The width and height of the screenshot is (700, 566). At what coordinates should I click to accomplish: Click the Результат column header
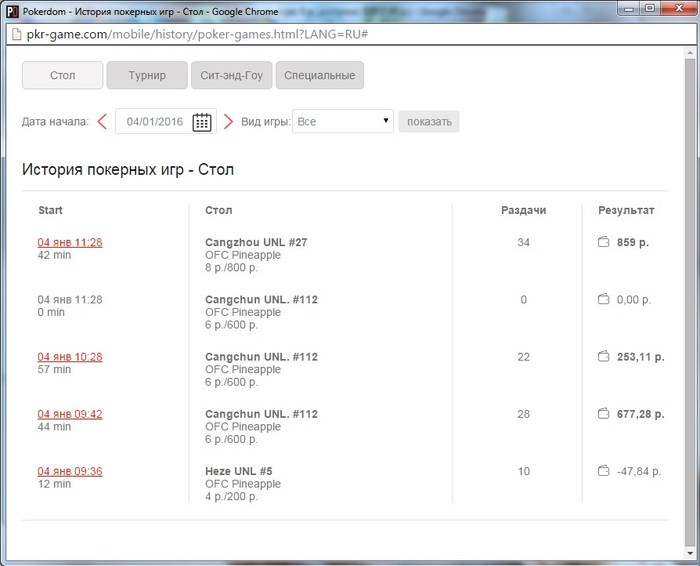click(626, 210)
